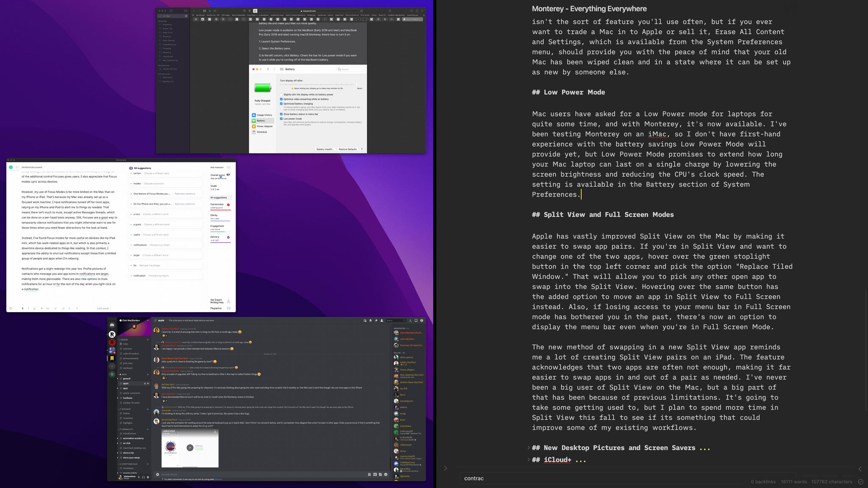Viewport: 868px width, 488px height.
Task: Apply italic in Grammarly bottom toolbar
Action: pyautogui.click(x=28, y=308)
